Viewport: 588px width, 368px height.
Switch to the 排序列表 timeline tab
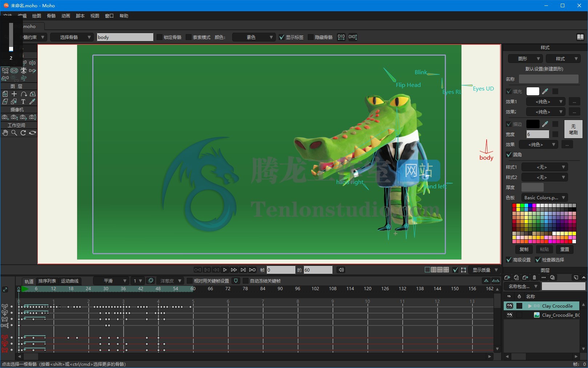click(47, 281)
